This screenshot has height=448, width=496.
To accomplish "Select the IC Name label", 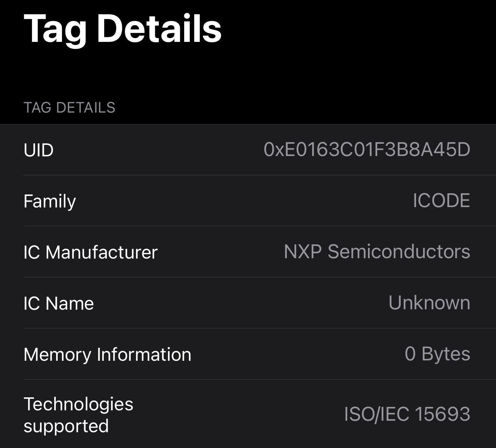I will [58, 304].
